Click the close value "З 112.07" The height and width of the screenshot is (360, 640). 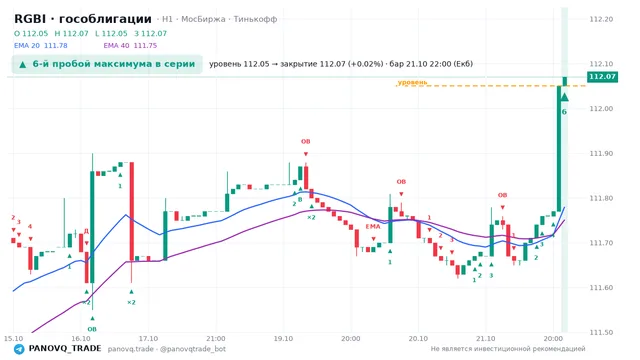point(150,33)
